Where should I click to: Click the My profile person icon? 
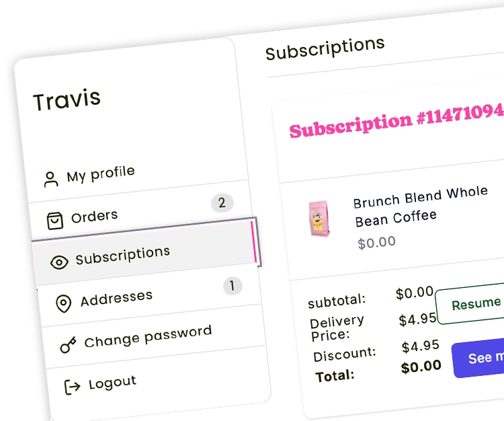tap(50, 179)
